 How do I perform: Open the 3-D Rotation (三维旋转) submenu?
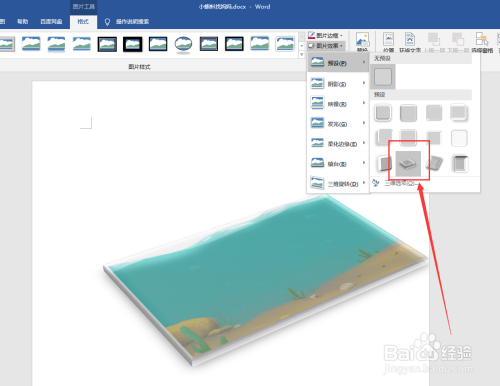pyautogui.click(x=338, y=184)
